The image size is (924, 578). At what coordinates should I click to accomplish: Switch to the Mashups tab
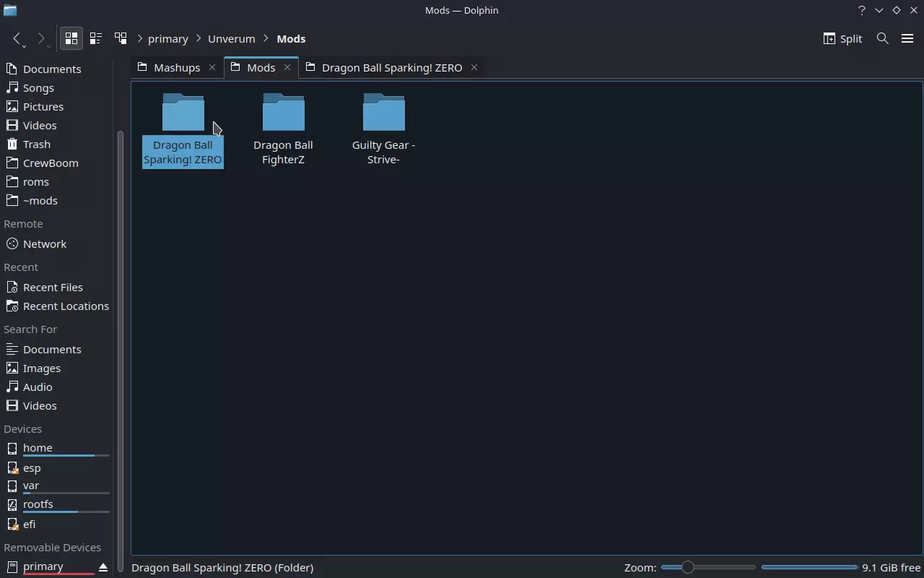point(178,67)
